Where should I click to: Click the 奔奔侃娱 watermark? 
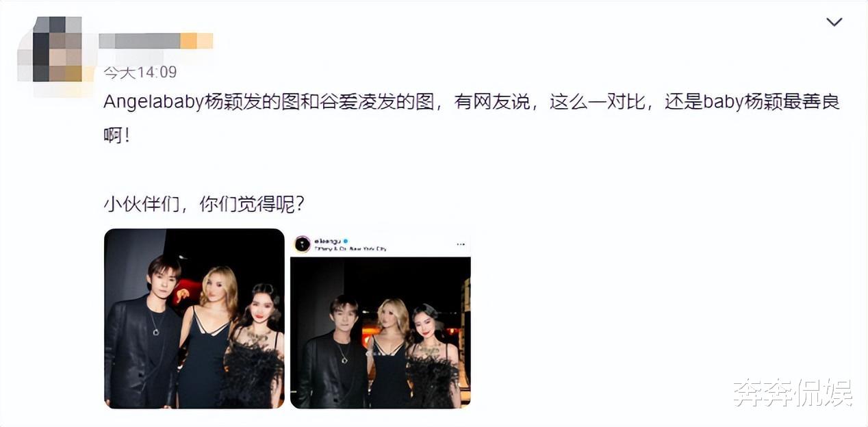(793, 393)
